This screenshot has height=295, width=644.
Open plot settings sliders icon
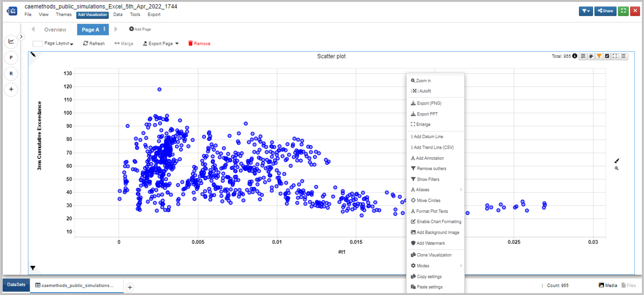pyautogui.click(x=583, y=56)
